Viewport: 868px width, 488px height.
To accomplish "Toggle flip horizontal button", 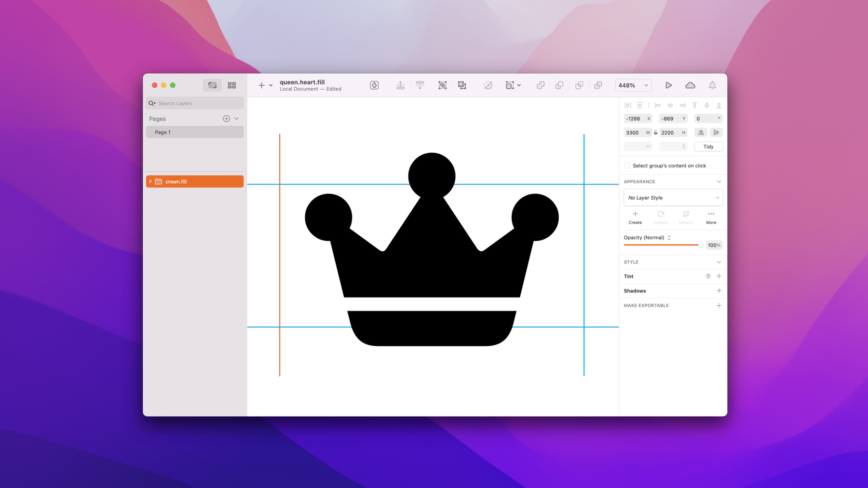I will coord(701,133).
